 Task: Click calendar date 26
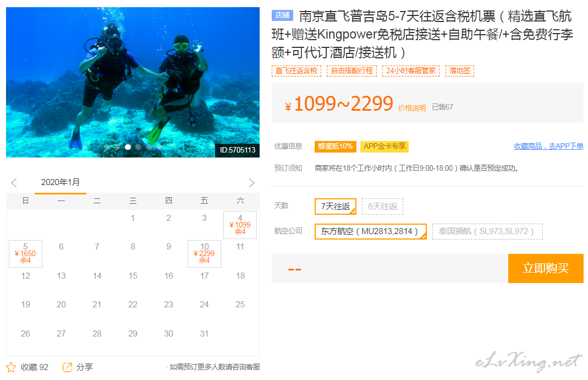(25, 334)
